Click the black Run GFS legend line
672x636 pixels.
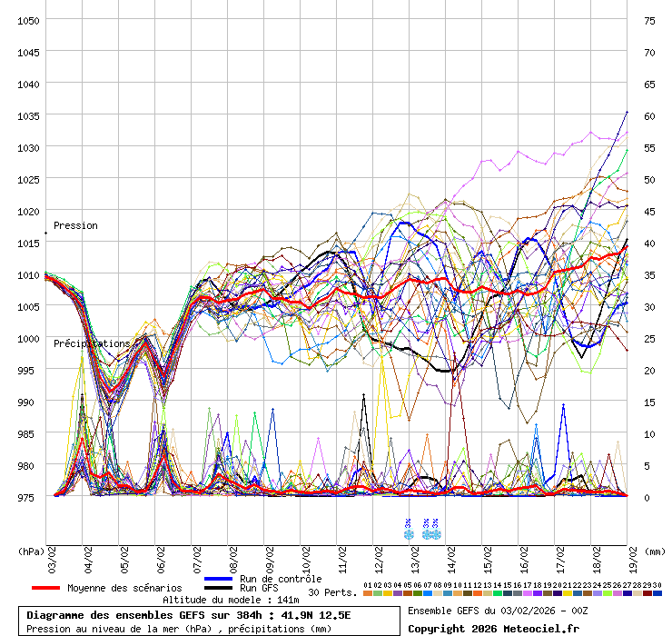(218, 589)
